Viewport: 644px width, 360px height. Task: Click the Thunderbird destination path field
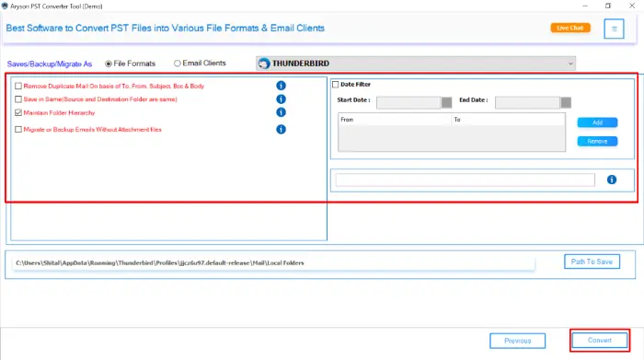273,263
